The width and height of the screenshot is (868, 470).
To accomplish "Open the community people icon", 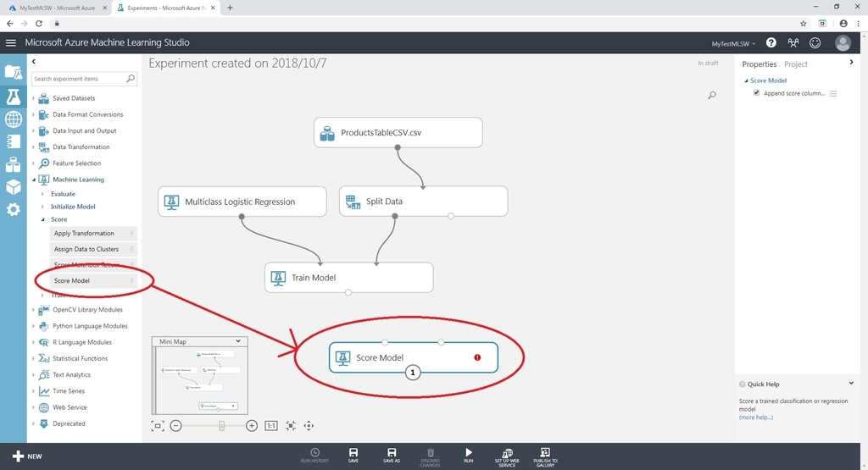I will [793, 42].
